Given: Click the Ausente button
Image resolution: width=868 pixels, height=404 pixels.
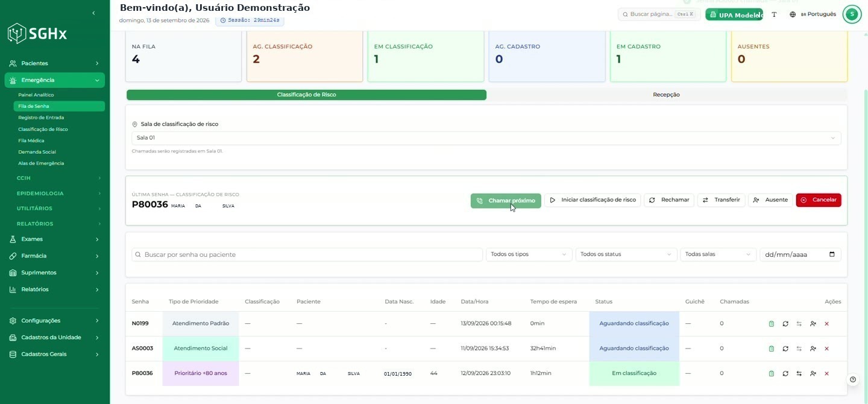Looking at the screenshot, I should point(770,200).
